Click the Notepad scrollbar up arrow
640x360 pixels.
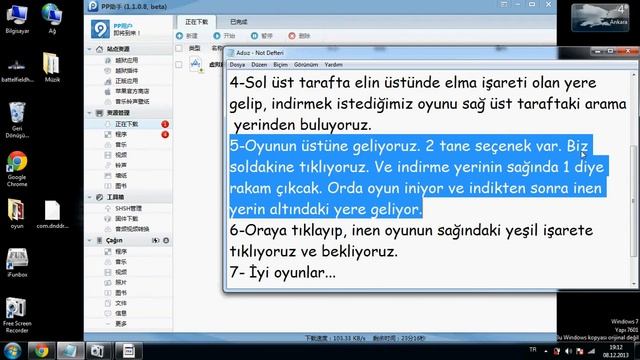[x=633, y=75]
